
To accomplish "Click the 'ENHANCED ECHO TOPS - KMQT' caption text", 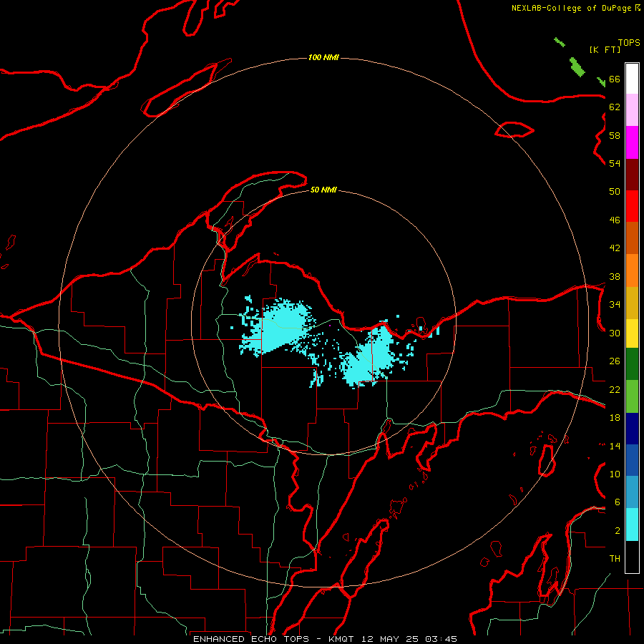I will [x=274, y=639].
